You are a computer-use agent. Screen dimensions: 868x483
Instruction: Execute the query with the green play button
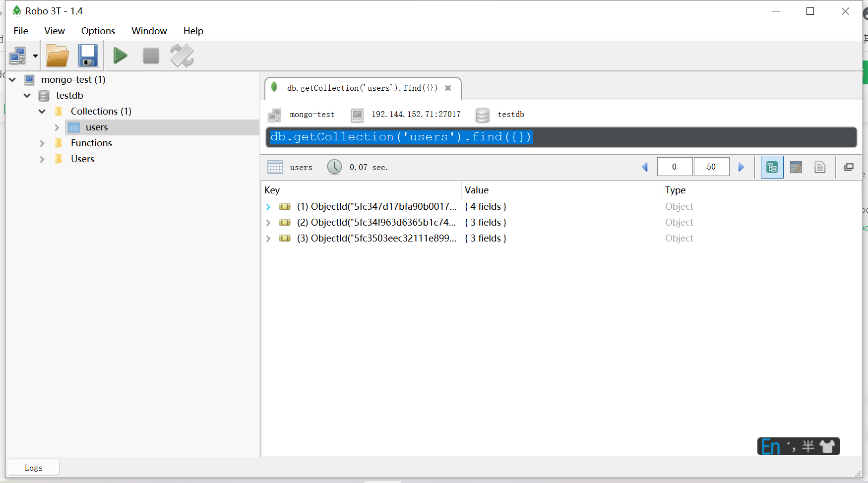point(120,56)
